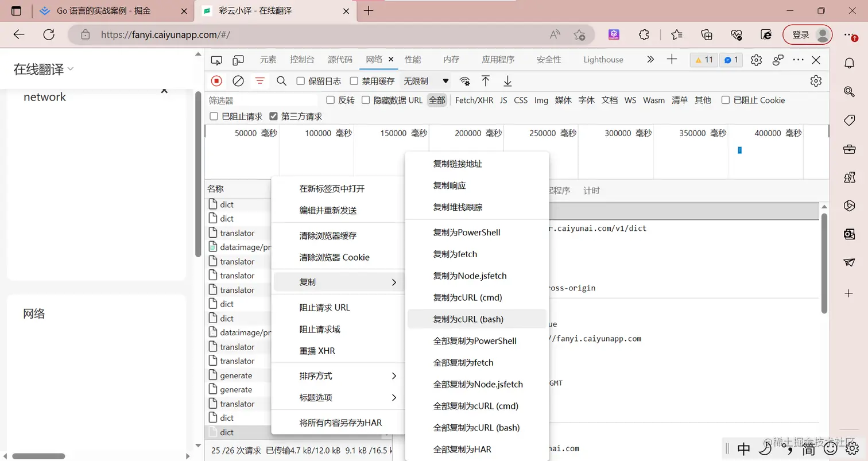The image size is (868, 461).
Task: Click the sidebar search icon
Action: point(849,91)
